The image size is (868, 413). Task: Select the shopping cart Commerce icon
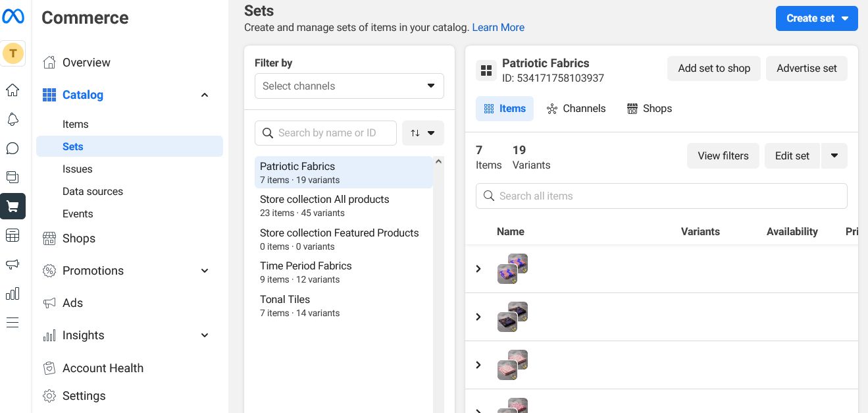(13, 206)
